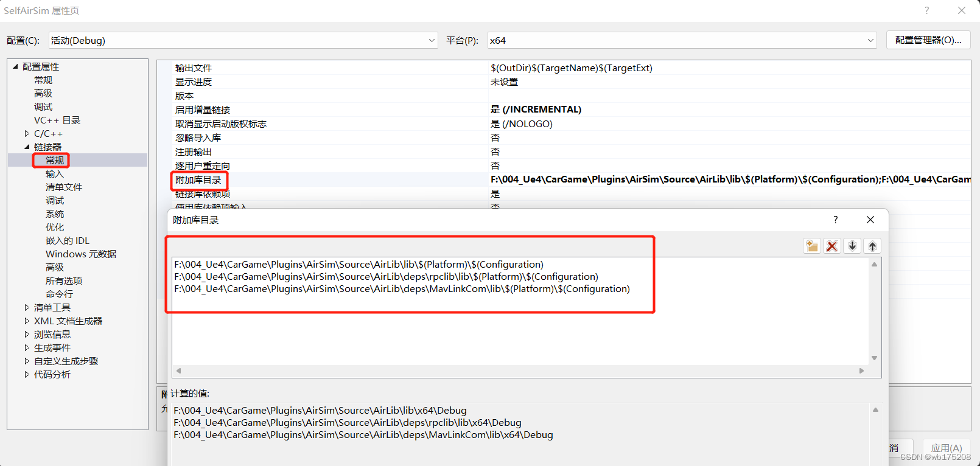Screen dimensions: 980x466
Task: Click computed MavLinkCom x64\Debug path
Action: 363,434
